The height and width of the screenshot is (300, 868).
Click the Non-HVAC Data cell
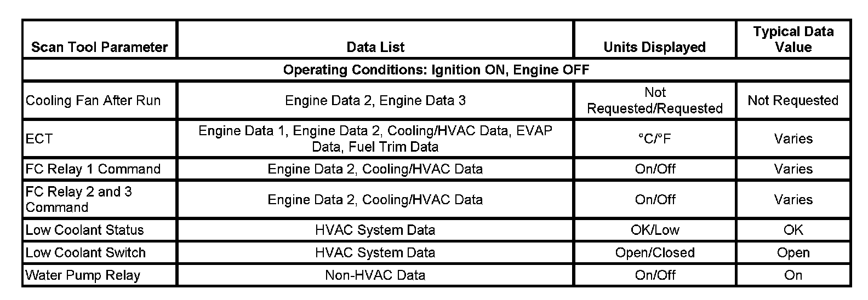(x=375, y=275)
